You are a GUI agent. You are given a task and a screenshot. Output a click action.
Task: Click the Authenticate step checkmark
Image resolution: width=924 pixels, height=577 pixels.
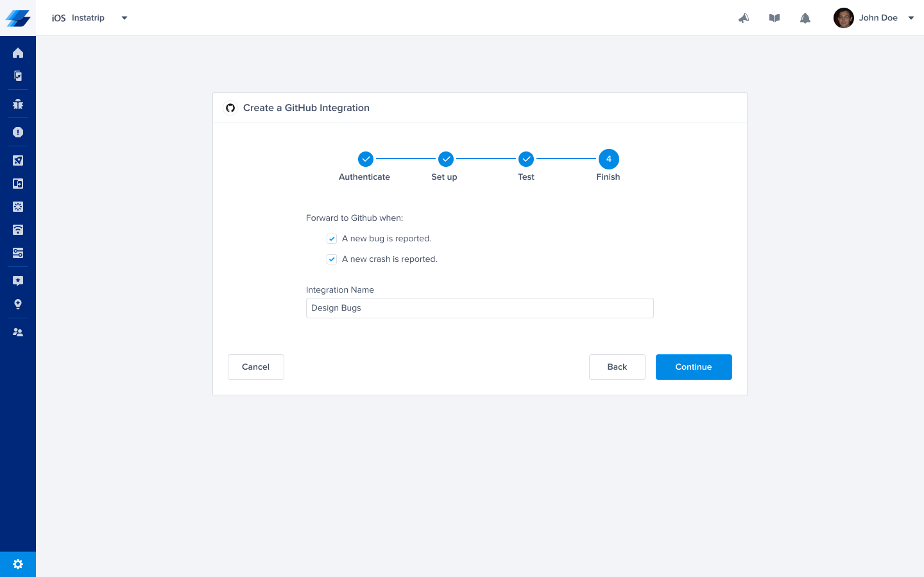(x=366, y=159)
